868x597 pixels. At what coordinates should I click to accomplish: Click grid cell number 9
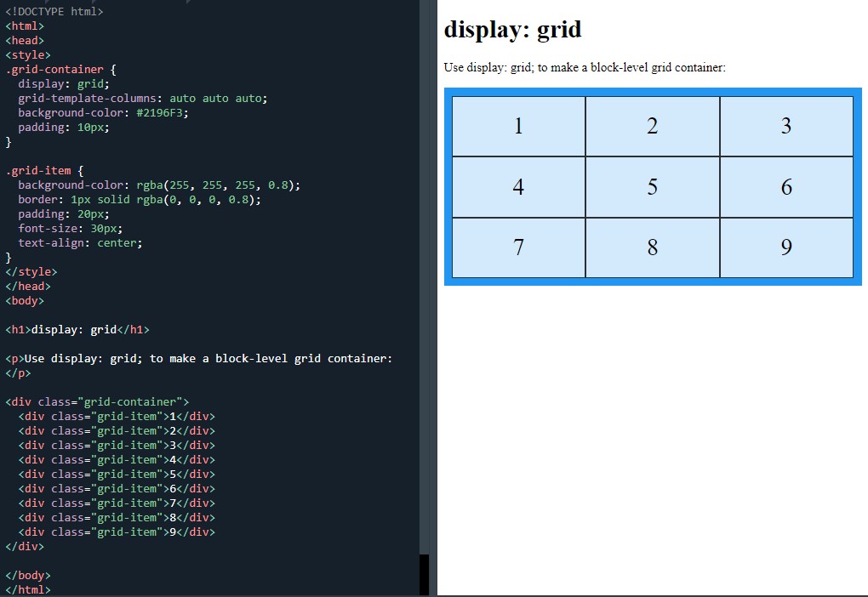tap(786, 247)
